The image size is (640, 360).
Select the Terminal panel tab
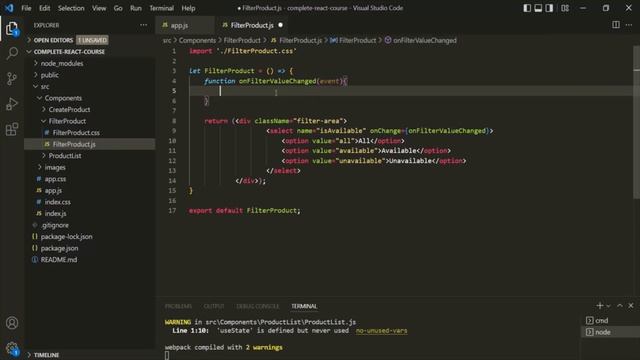point(304,306)
